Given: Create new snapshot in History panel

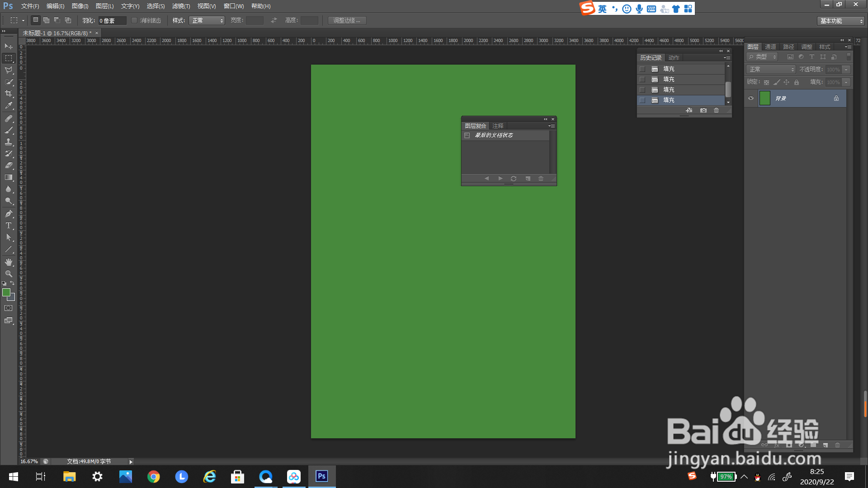Looking at the screenshot, I should click(x=703, y=110).
